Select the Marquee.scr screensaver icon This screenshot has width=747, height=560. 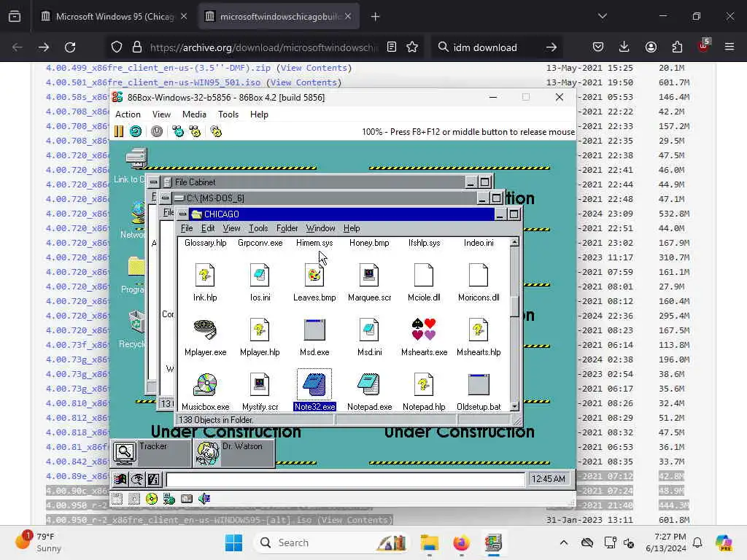click(369, 275)
